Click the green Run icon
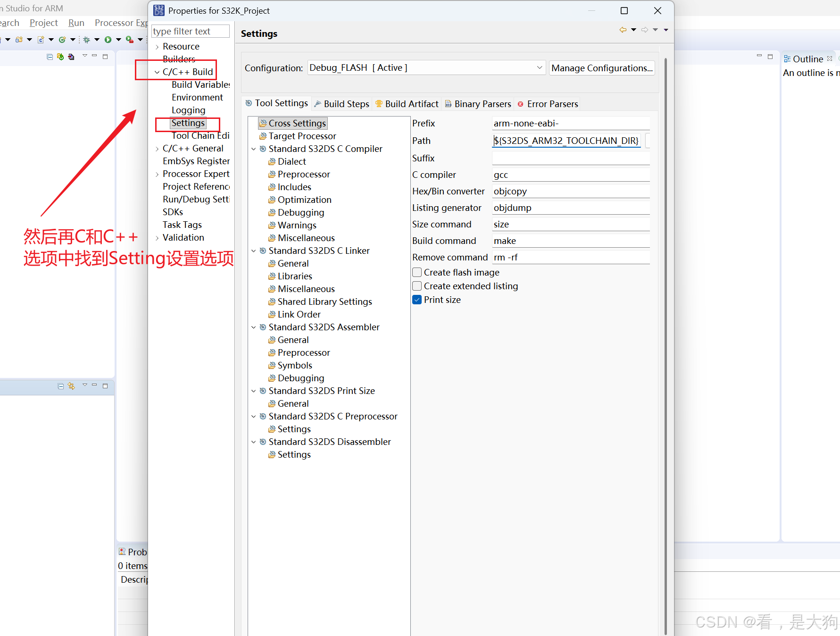Viewport: 840px width, 636px height. tap(108, 40)
